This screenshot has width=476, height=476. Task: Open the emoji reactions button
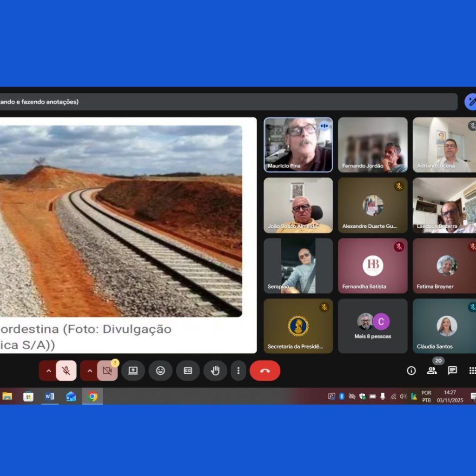coord(160,370)
